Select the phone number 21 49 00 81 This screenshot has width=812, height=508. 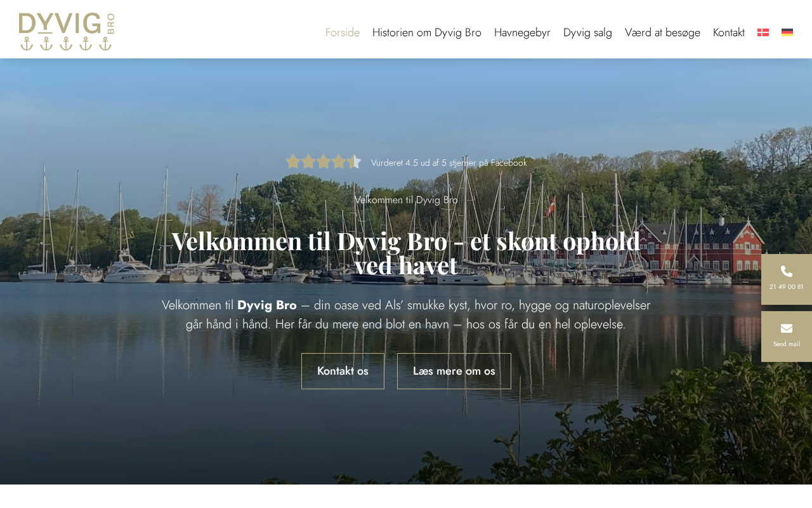(x=787, y=287)
